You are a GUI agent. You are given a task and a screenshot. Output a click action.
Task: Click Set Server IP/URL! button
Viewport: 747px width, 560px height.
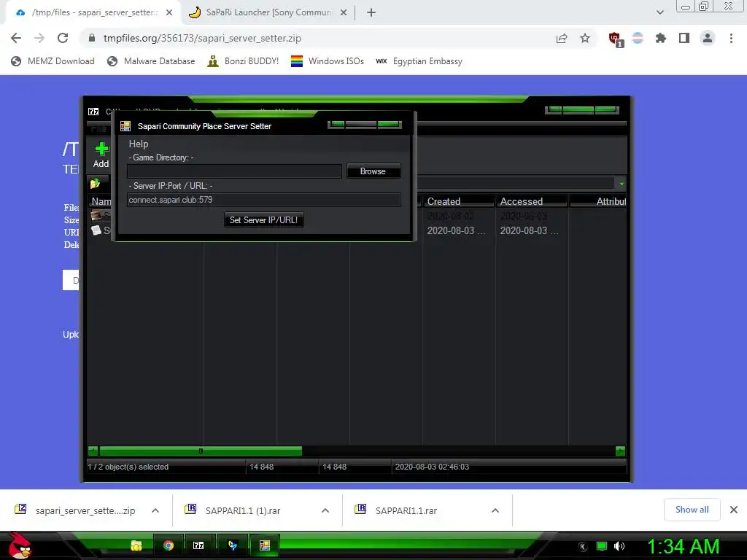click(x=263, y=220)
